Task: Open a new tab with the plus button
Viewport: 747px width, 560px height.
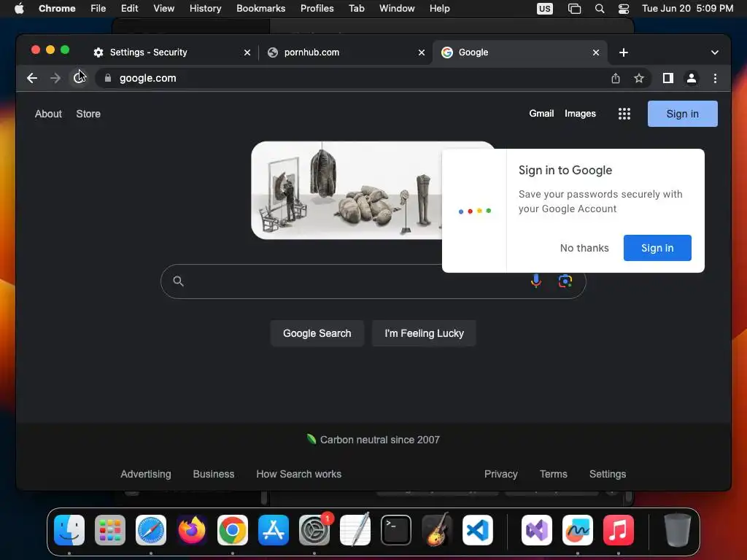Action: pos(623,52)
